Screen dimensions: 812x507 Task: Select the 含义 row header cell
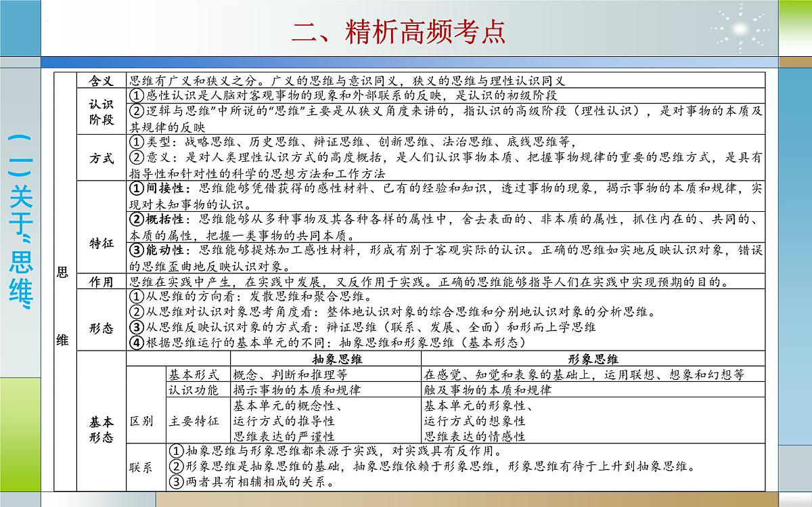click(101, 81)
